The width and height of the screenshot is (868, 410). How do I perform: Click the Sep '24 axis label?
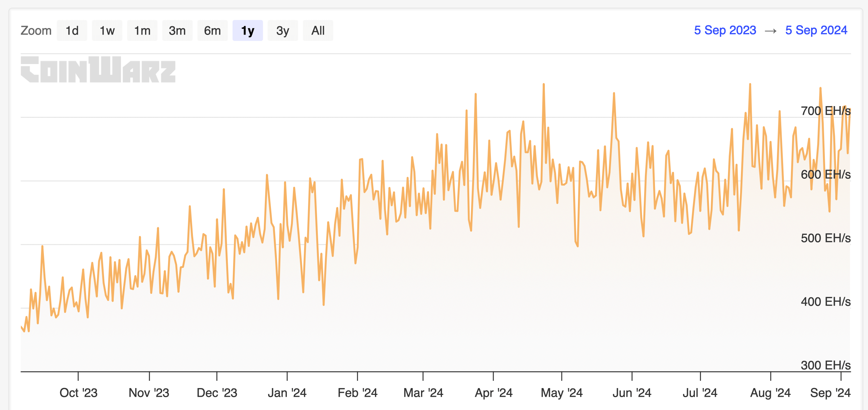(830, 393)
